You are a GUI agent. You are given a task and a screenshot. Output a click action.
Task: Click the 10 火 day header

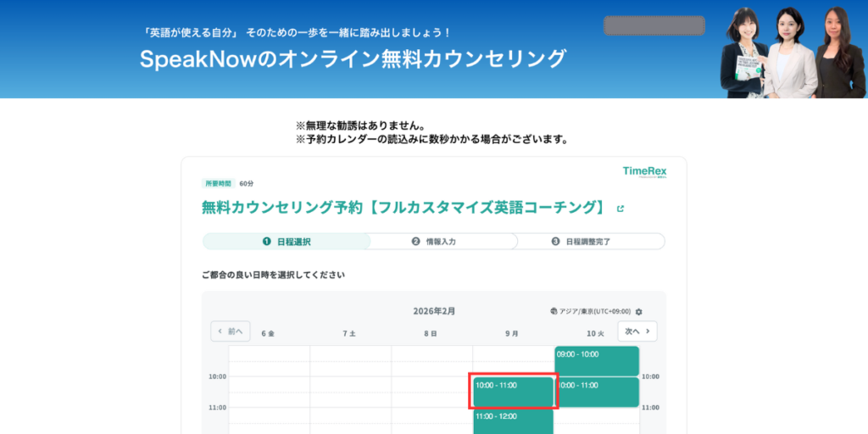[x=595, y=334]
